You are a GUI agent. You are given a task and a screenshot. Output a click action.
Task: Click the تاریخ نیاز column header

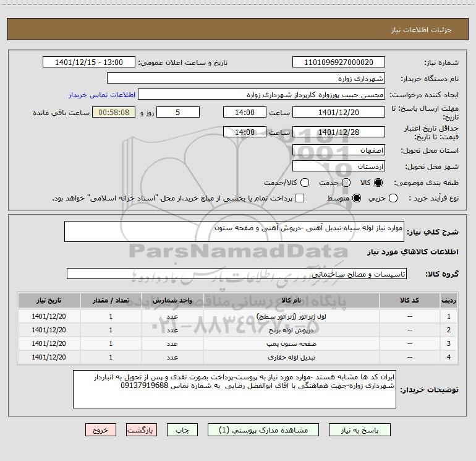(x=49, y=301)
